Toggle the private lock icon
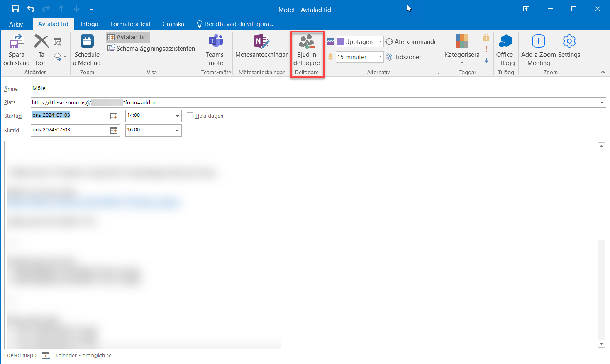The image size is (610, 364). (x=486, y=38)
